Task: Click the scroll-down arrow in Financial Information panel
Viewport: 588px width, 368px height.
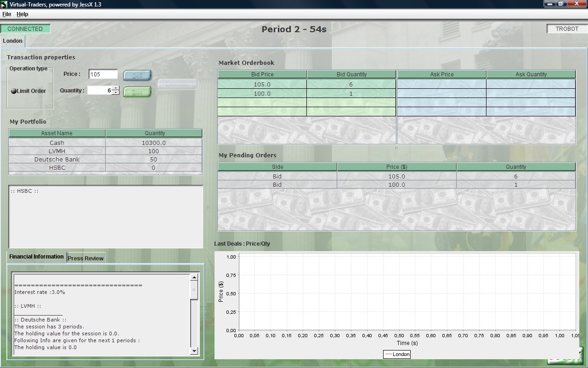Action: point(194,351)
